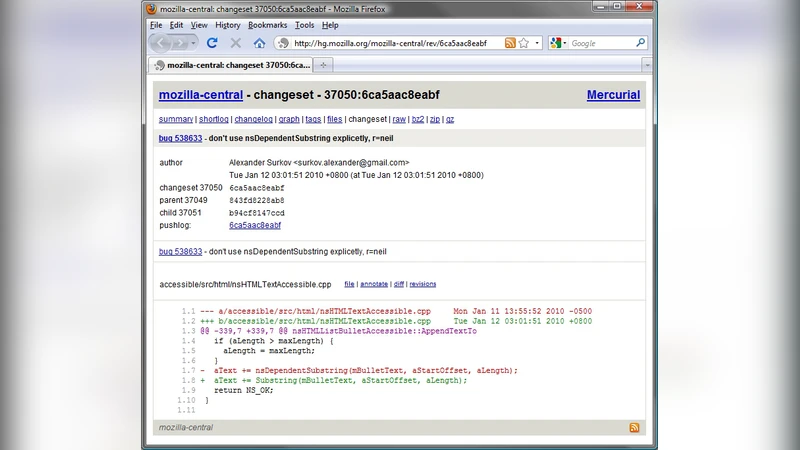The width and height of the screenshot is (800, 450).
Task: Open the Google search engine dropdown
Action: (x=558, y=43)
